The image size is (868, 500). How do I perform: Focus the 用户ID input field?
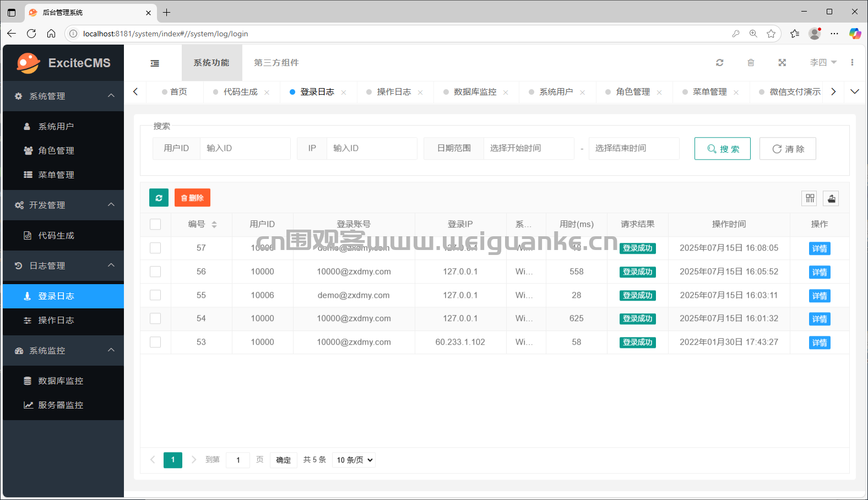245,148
